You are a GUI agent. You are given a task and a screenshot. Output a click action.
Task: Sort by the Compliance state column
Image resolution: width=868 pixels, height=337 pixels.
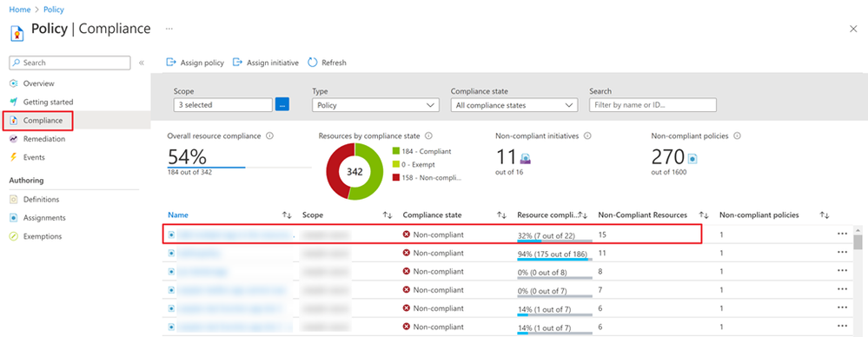click(501, 215)
